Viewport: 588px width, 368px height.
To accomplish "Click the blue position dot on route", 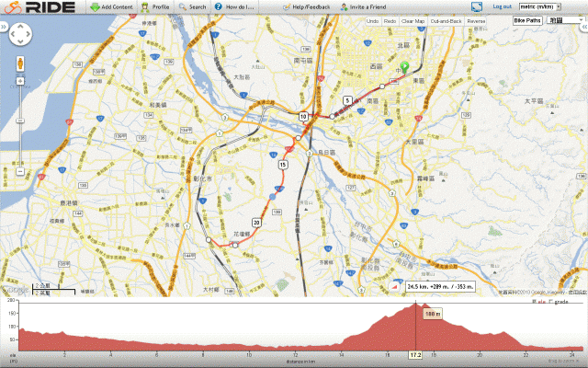I will coord(273,197).
